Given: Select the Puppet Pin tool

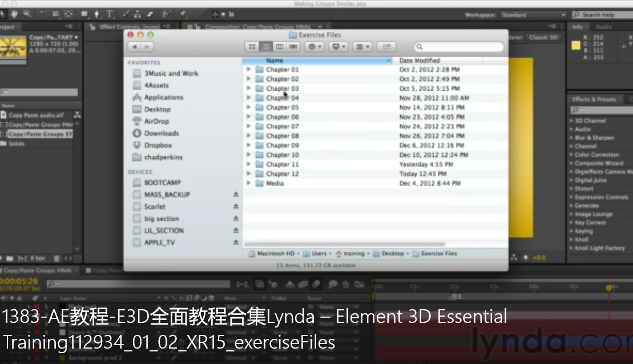Looking at the screenshot, I should (x=183, y=14).
